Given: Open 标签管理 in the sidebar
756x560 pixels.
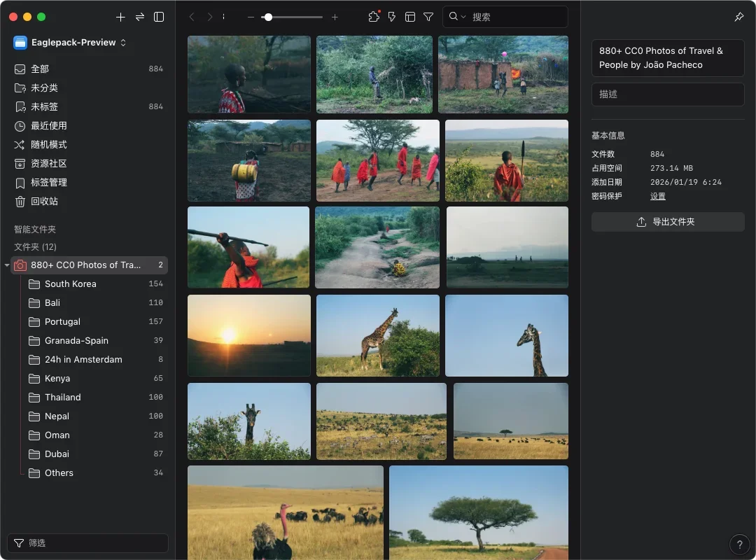Looking at the screenshot, I should coord(49,183).
